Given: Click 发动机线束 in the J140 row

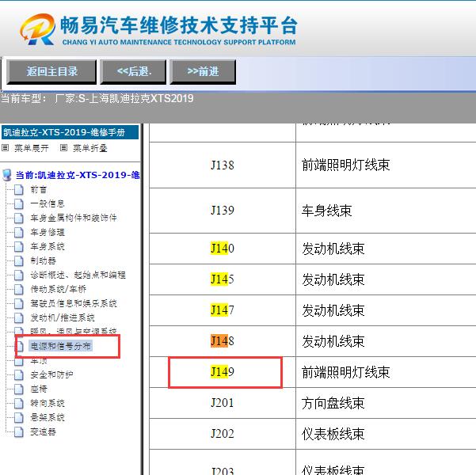Looking at the screenshot, I should coord(333,249).
